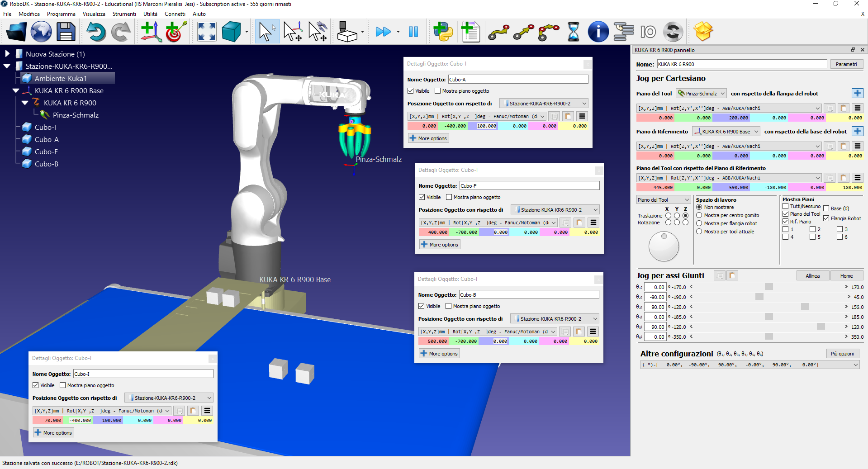
Task: Undo the last action in toolbar
Action: click(x=96, y=32)
